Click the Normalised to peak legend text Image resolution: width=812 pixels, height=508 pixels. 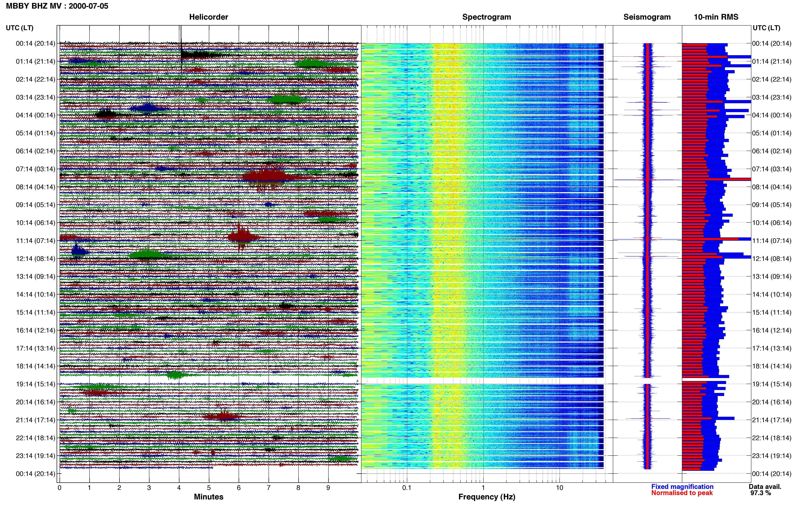pyautogui.click(x=682, y=493)
